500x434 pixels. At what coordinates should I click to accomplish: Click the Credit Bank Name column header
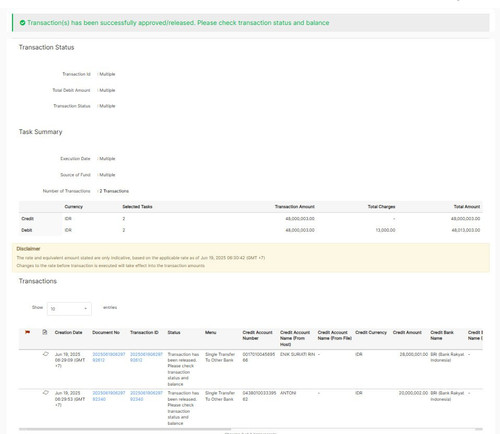point(442,335)
